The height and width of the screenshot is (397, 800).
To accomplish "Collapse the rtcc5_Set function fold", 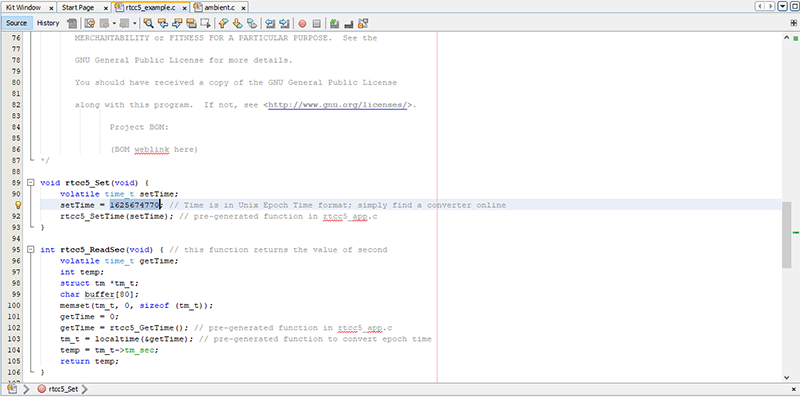I will point(31,183).
